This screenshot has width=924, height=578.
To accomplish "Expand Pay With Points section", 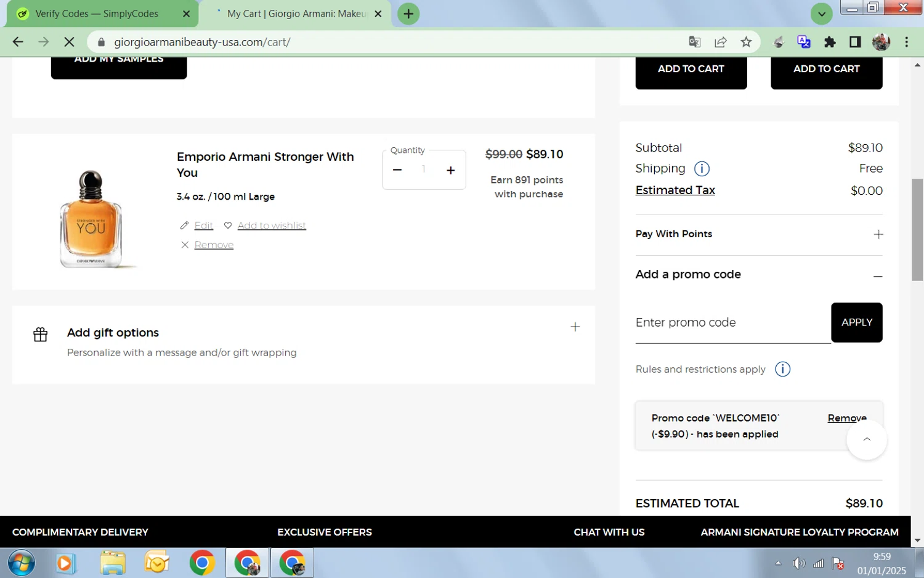I will point(878,234).
